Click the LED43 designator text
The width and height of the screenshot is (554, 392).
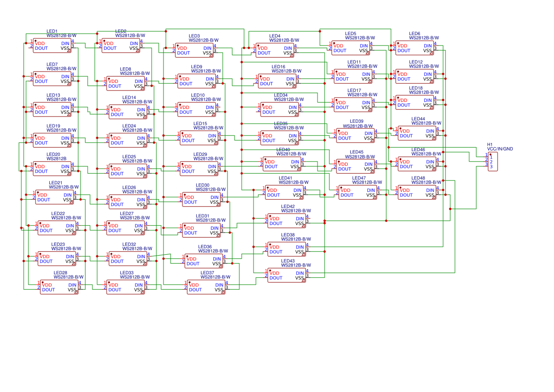288,261
